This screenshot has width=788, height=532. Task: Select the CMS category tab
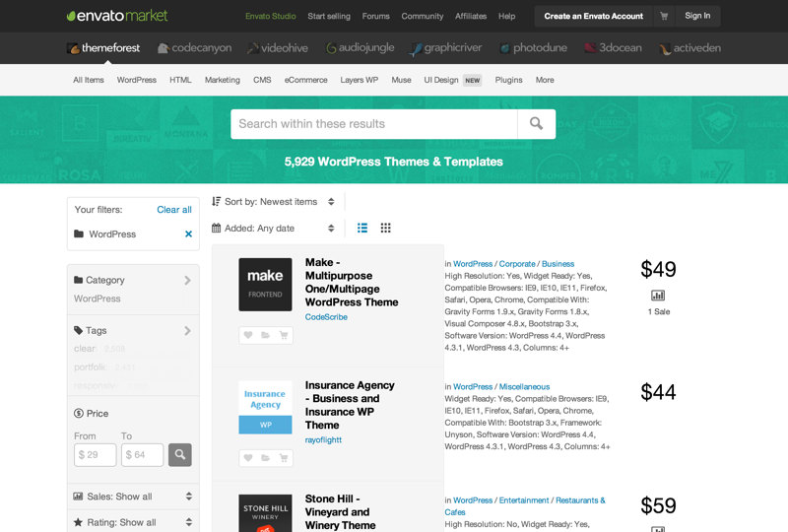[x=262, y=80]
